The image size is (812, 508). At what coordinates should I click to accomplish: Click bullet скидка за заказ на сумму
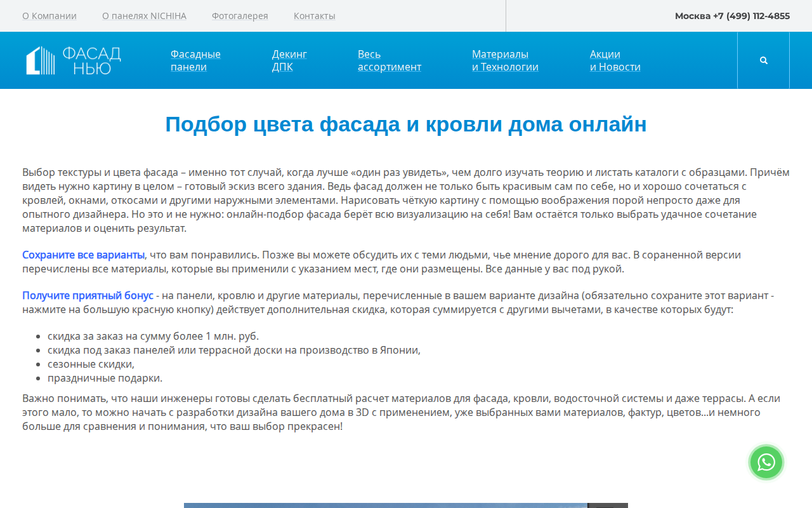coord(153,336)
